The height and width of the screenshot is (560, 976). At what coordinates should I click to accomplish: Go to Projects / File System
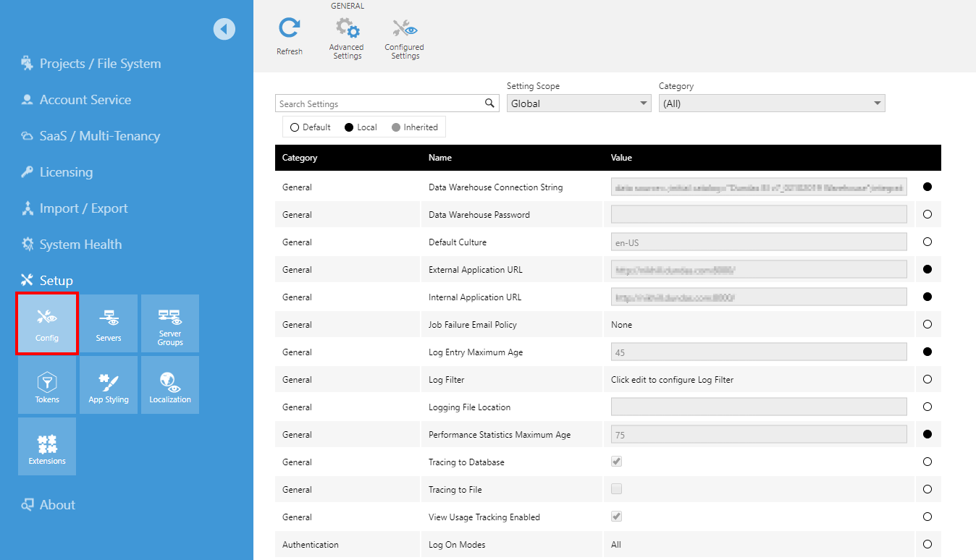pos(100,64)
